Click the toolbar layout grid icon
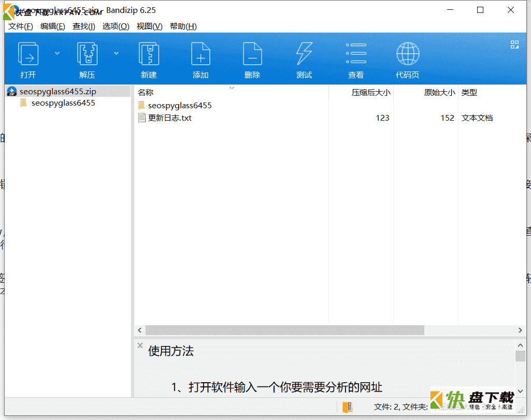The height and width of the screenshot is (420, 531). tap(514, 45)
